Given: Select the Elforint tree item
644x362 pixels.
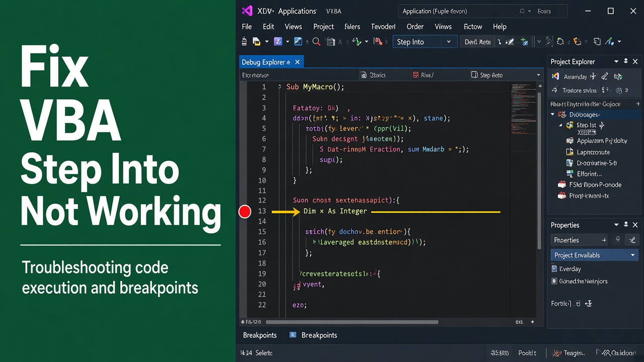Looking at the screenshot, I should [584, 174].
